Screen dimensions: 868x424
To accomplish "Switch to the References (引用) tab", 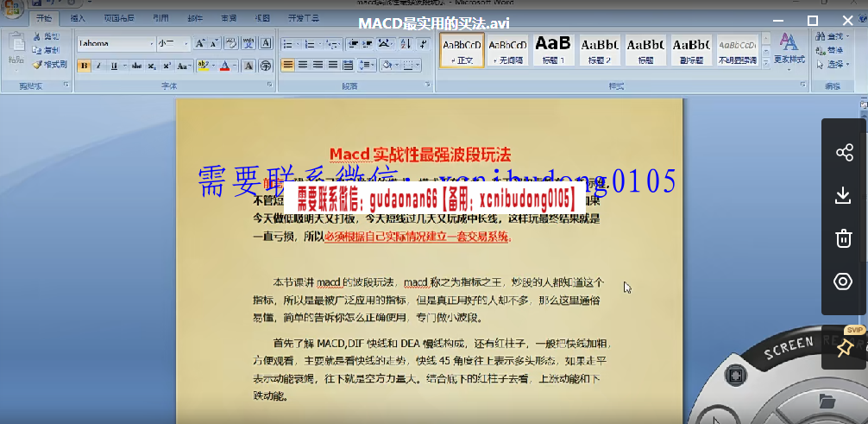I will [x=160, y=18].
